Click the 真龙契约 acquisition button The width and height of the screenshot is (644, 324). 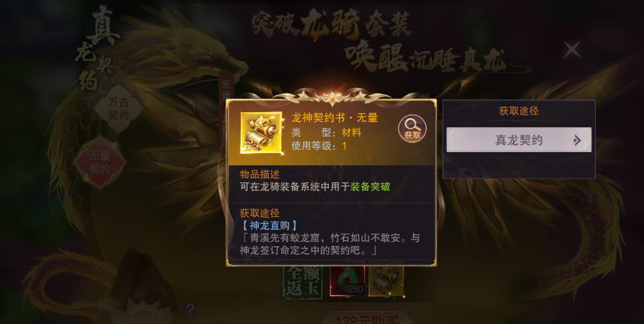point(518,140)
